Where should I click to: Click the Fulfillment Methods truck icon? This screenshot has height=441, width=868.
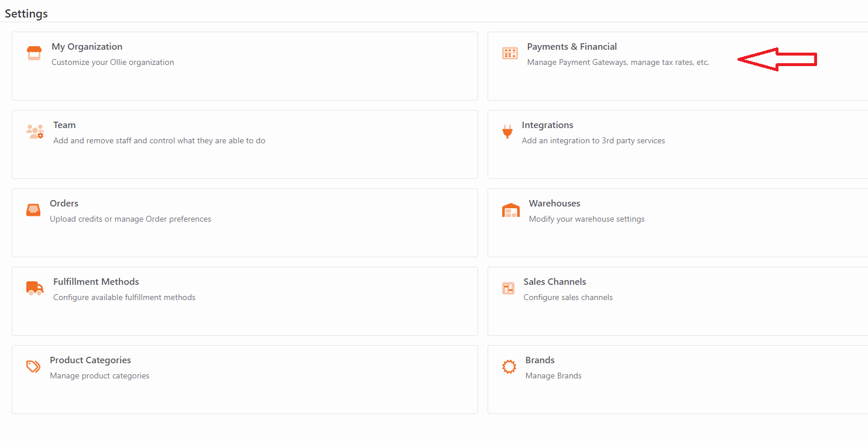click(35, 288)
